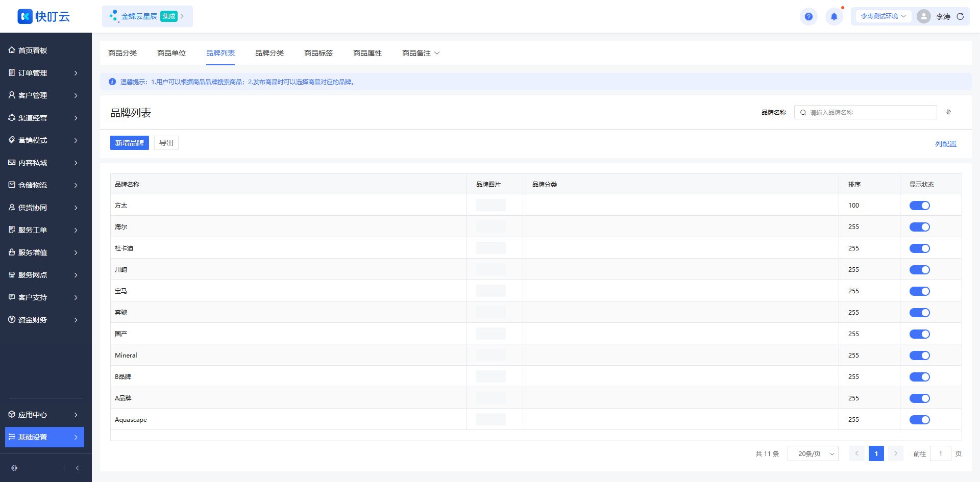Toggle display status for A品牌
The image size is (980, 482).
tap(920, 398)
